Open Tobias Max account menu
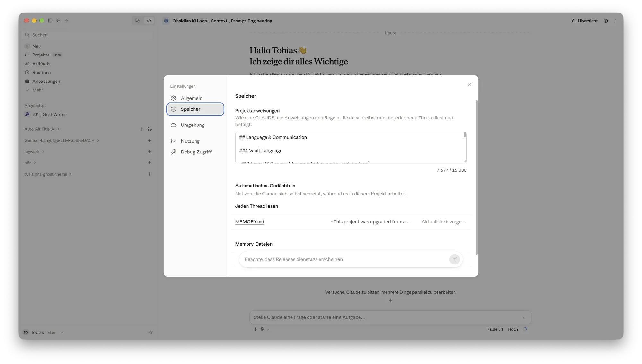The height and width of the screenshot is (364, 642). tap(43, 333)
